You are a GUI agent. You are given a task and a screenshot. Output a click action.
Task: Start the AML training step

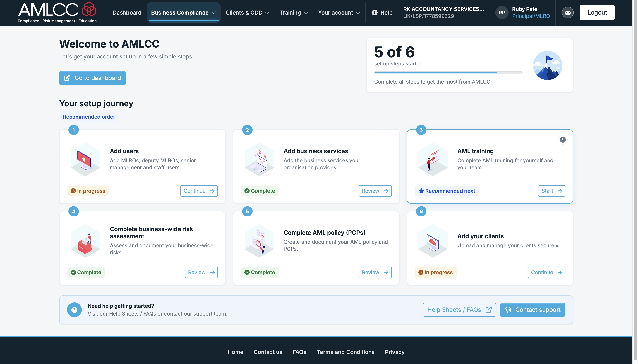552,191
